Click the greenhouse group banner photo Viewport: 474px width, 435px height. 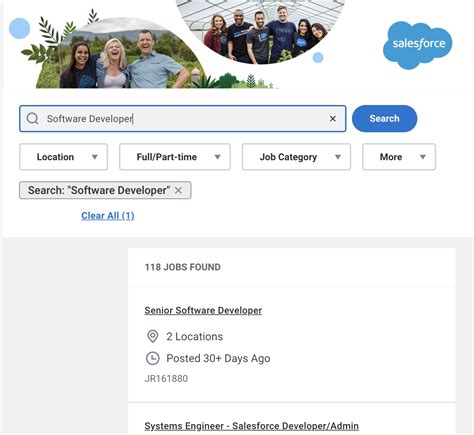[260, 32]
